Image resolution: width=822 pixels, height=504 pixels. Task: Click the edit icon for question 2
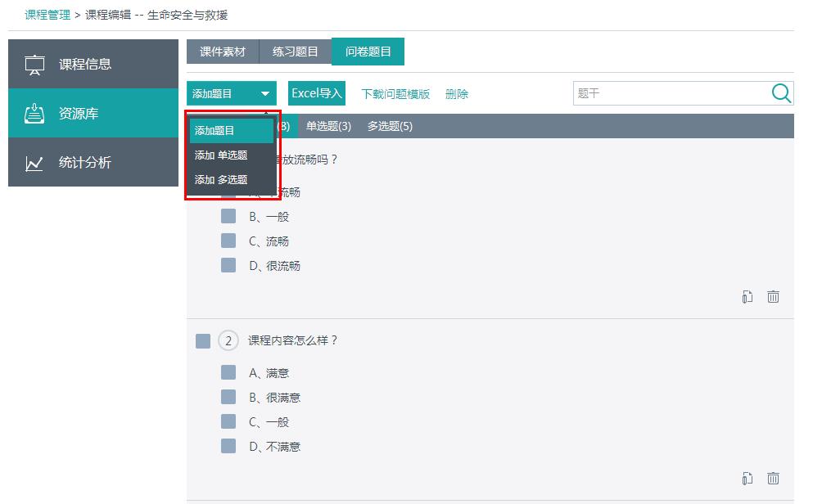[x=747, y=478]
